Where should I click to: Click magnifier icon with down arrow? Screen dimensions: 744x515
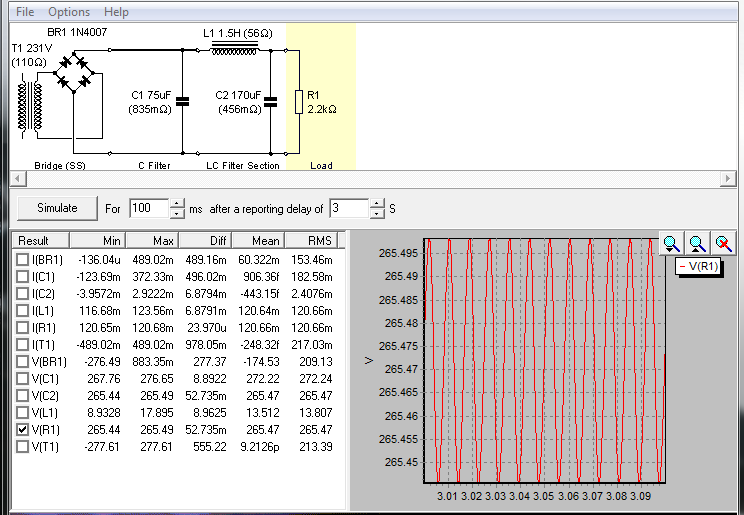pos(671,244)
